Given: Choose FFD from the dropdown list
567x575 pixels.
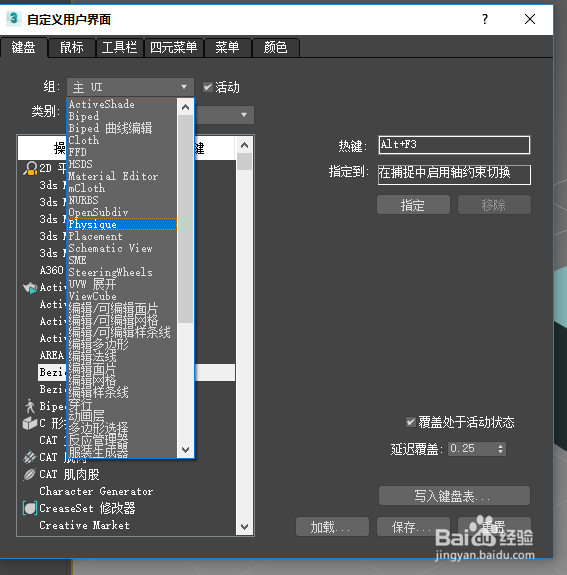Looking at the screenshot, I should (x=122, y=152).
